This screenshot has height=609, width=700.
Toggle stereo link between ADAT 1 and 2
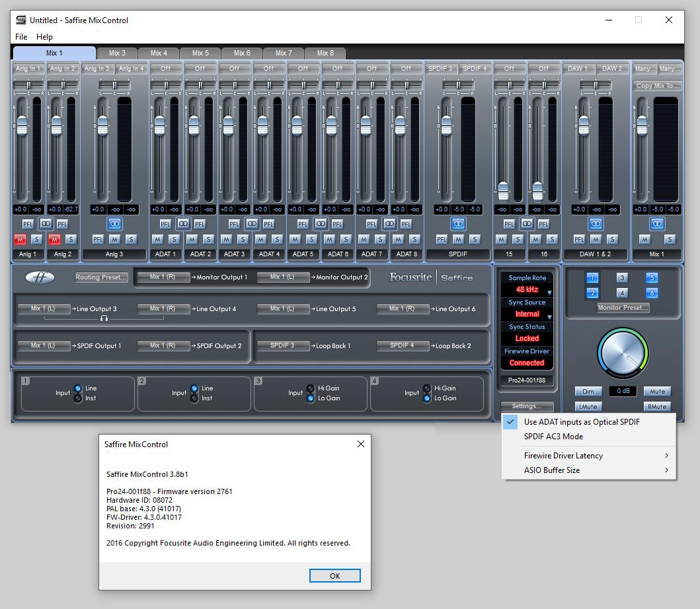[x=183, y=224]
